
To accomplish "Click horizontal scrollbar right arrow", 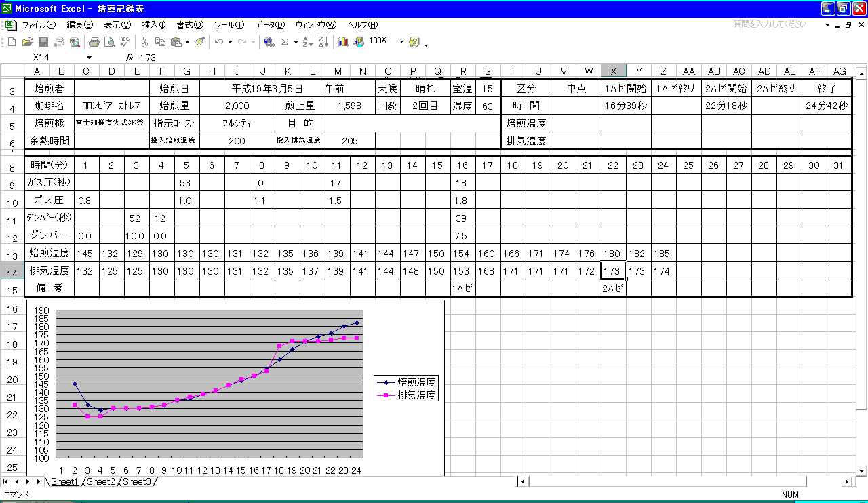I will [x=847, y=481].
